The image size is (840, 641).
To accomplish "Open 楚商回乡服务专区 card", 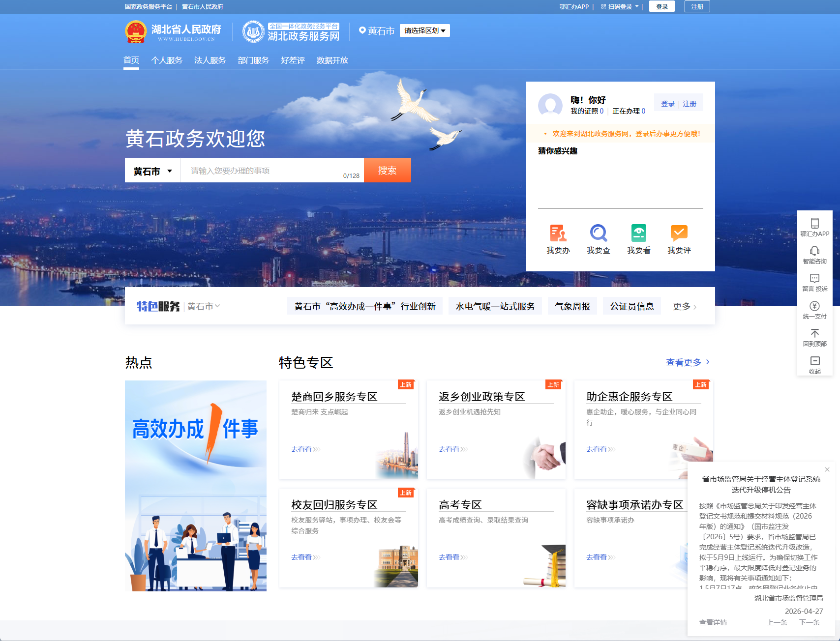I will 349,430.
